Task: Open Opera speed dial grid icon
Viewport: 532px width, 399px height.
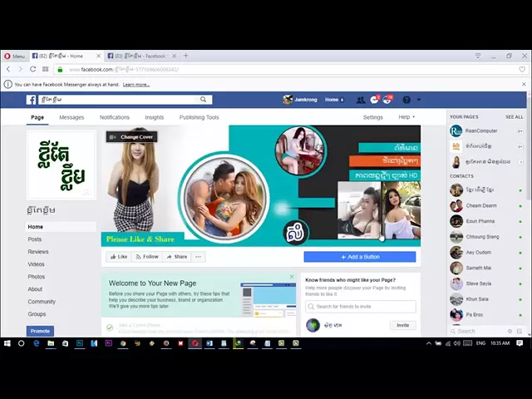Action: click(45, 69)
